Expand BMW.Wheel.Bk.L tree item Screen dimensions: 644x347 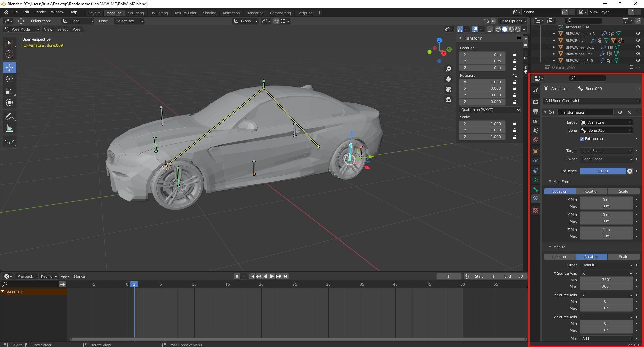[554, 47]
